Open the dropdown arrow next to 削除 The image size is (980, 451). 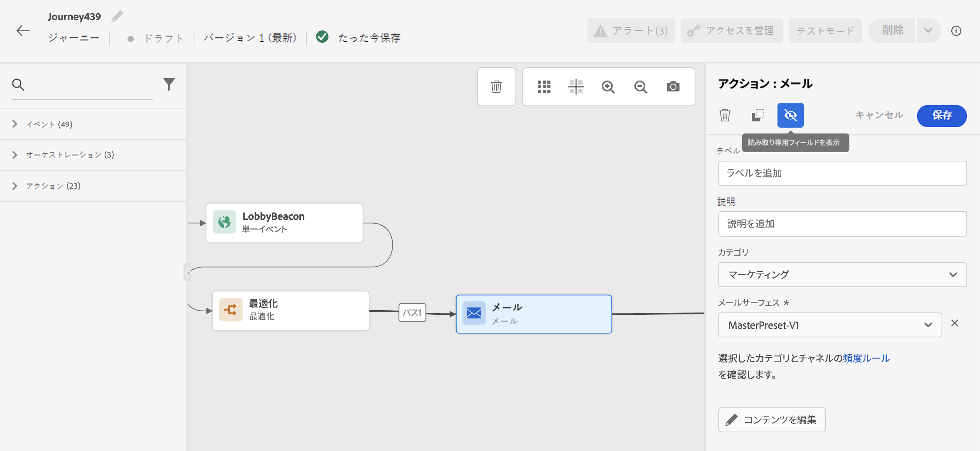click(928, 31)
